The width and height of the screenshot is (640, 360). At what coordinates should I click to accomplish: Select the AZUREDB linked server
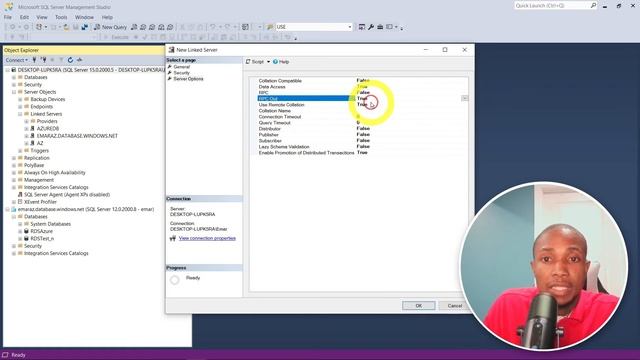(x=48, y=129)
